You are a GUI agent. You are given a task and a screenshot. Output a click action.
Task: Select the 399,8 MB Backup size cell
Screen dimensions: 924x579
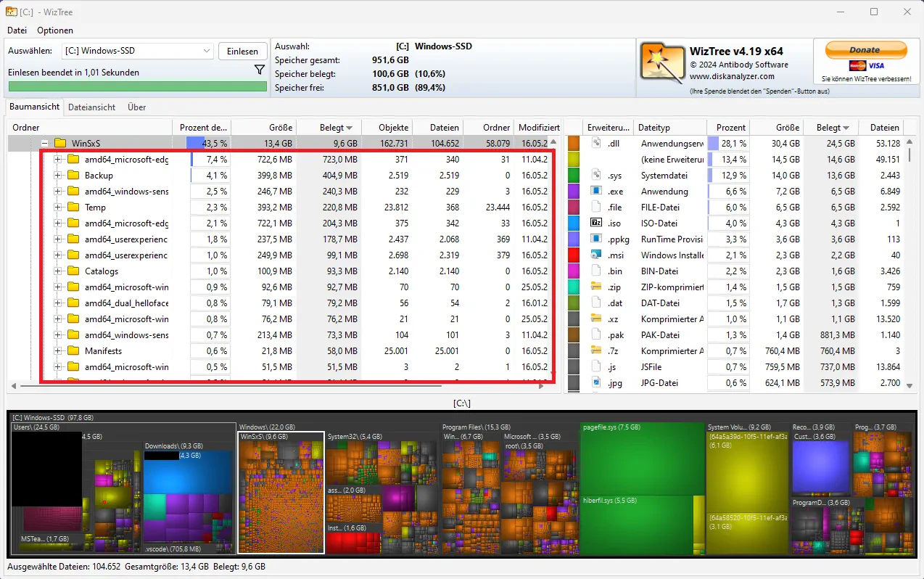(263, 175)
